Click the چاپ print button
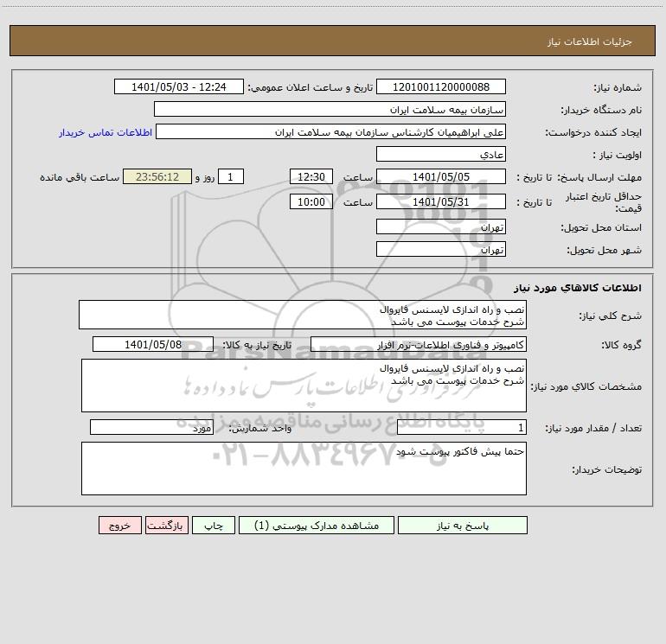Image resolution: width=666 pixels, height=644 pixels. (214, 525)
